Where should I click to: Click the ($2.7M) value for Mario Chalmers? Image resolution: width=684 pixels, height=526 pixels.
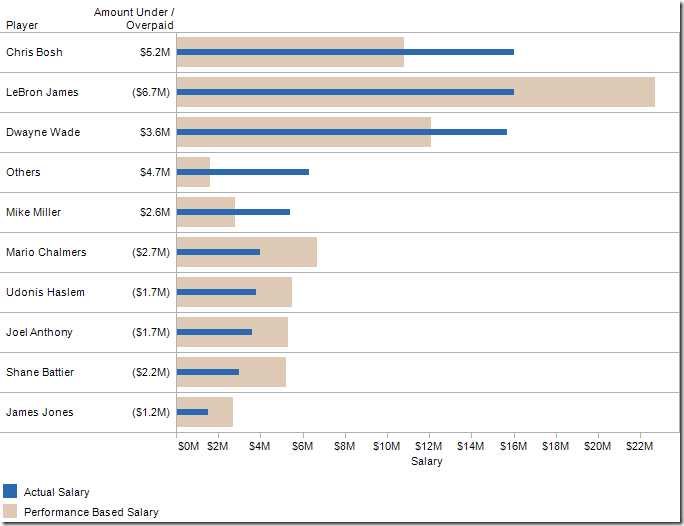point(151,252)
